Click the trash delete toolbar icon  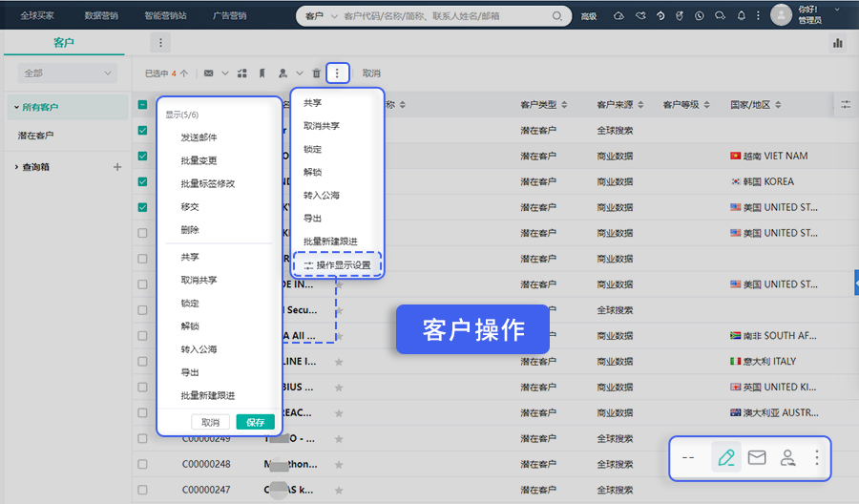[316, 73]
